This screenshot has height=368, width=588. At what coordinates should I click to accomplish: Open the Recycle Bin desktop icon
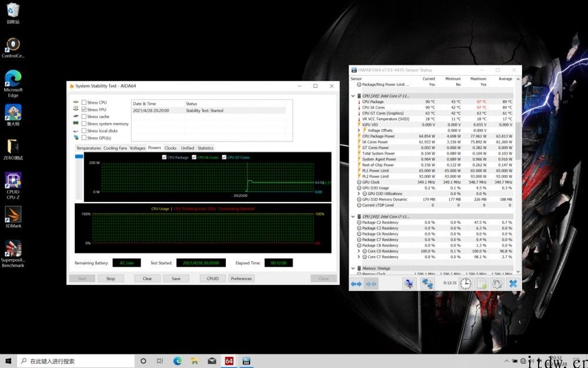click(13, 14)
